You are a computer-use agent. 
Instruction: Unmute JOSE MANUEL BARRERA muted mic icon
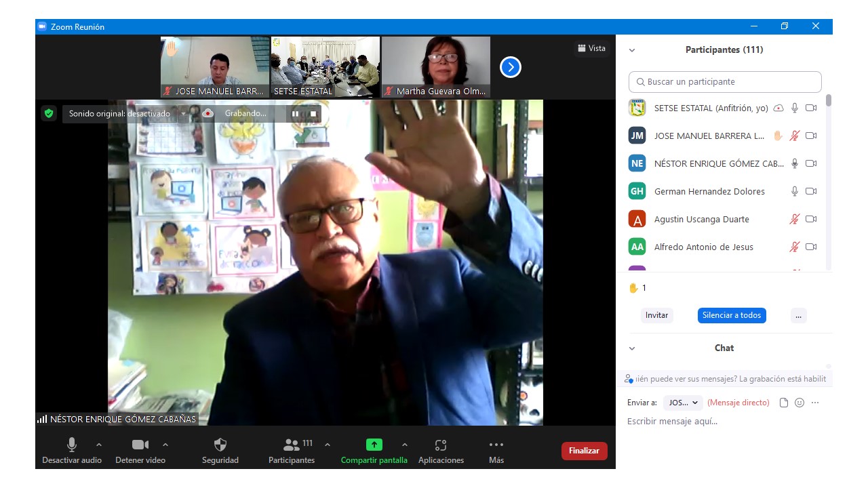795,136
